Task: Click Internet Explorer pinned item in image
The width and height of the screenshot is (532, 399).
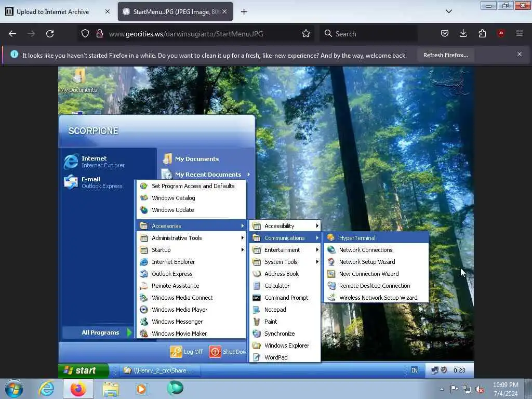Action: pos(95,162)
